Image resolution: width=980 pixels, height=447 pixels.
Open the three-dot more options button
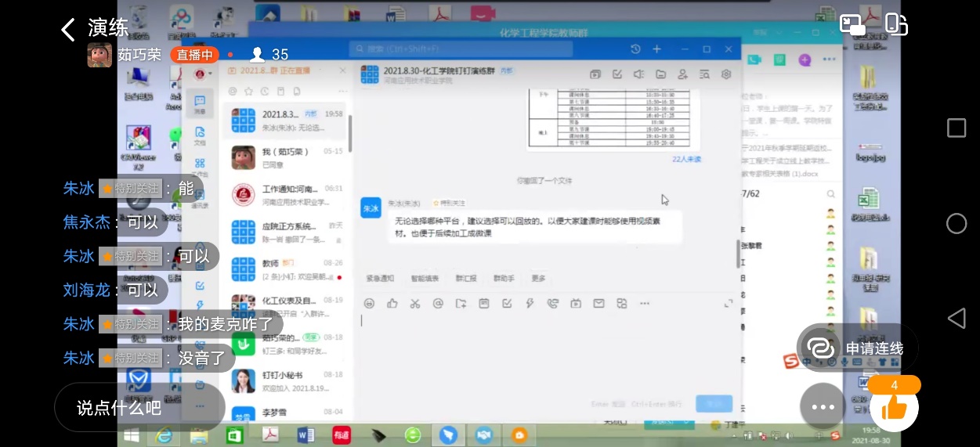pyautogui.click(x=823, y=406)
